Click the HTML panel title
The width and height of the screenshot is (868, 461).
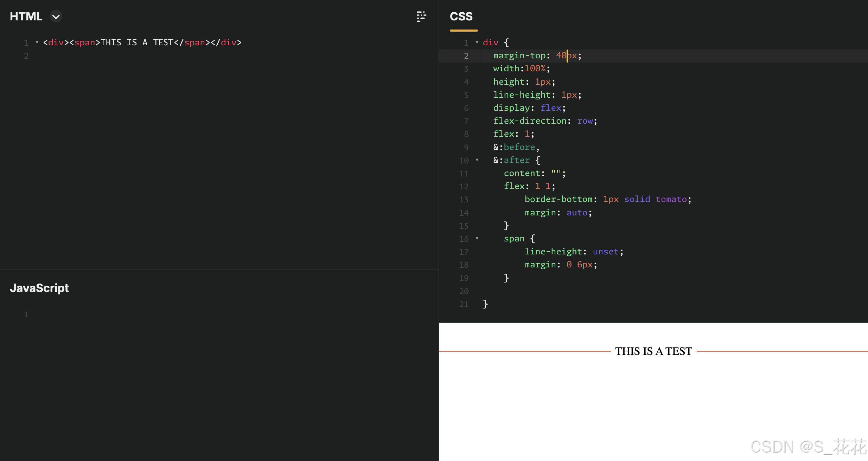coord(26,17)
